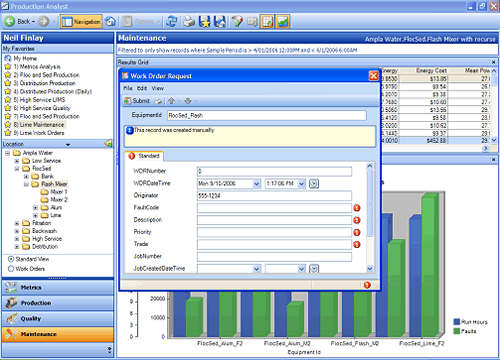Screen dimensions: 500x360
Task: Open the Quality navigation section
Action: tap(58, 319)
